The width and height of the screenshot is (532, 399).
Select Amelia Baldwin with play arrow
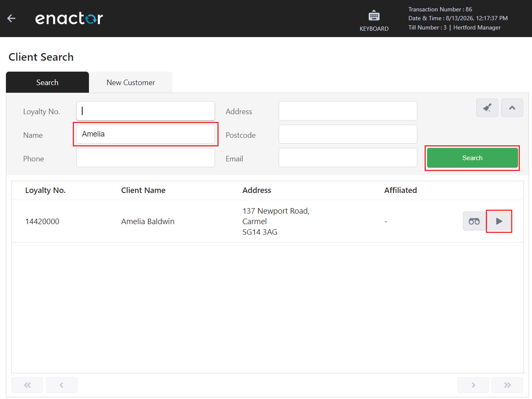pos(499,221)
